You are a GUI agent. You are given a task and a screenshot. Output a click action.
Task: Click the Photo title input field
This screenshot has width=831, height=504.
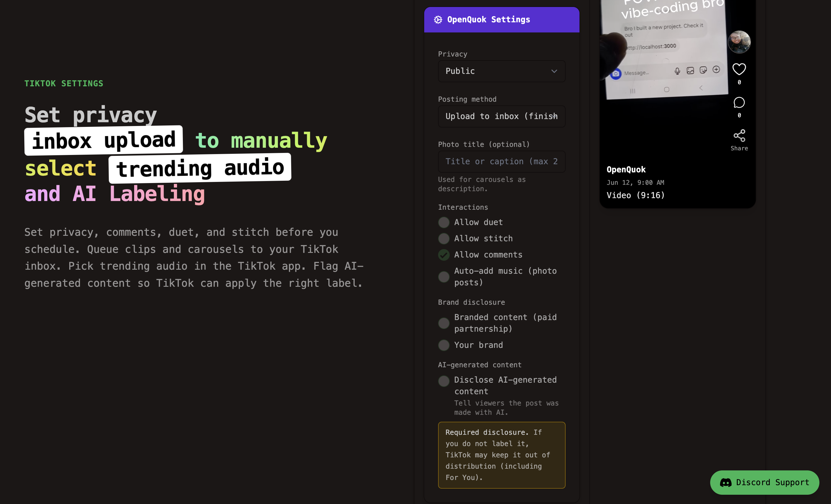pos(502,161)
